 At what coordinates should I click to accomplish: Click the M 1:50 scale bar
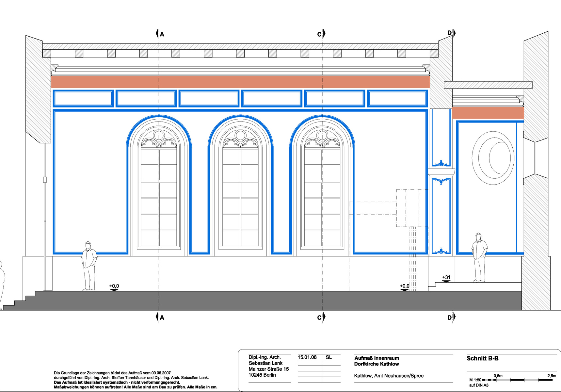click(x=517, y=380)
